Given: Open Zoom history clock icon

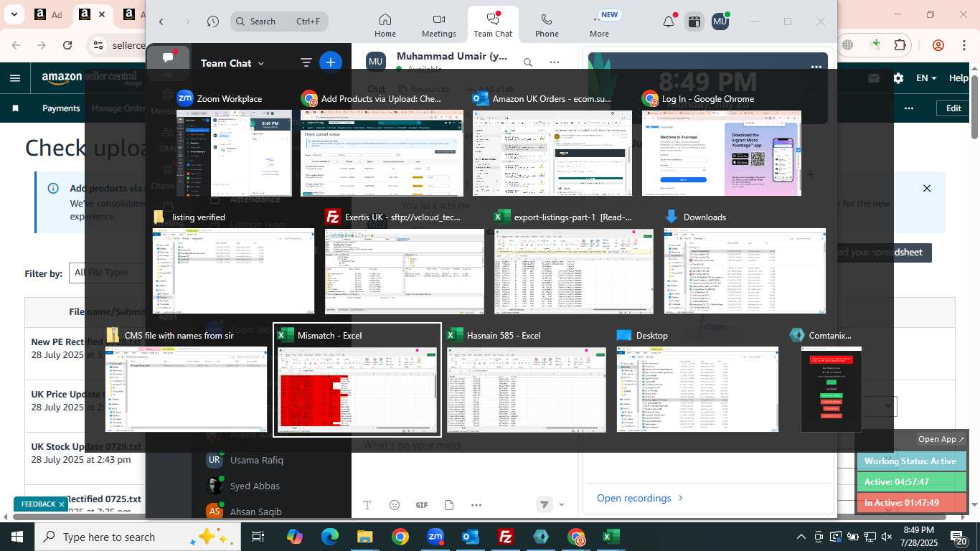Looking at the screenshot, I should 212,22.
